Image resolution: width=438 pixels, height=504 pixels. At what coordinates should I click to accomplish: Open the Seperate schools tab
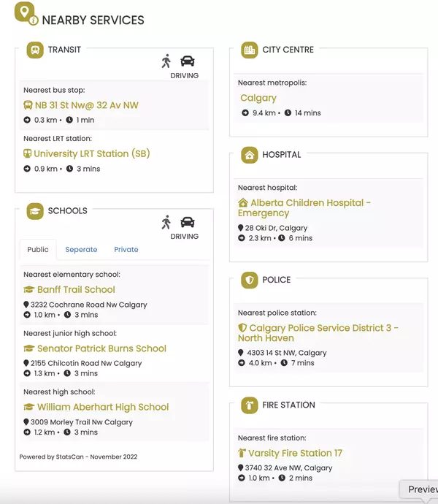[81, 249]
